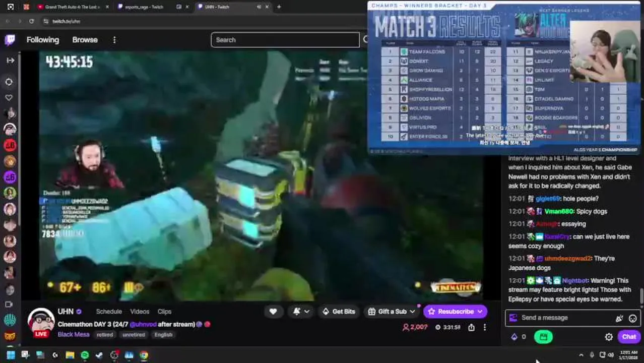Click the 2,007 viewer count
The width and height of the screenshot is (644, 363).
point(415,327)
